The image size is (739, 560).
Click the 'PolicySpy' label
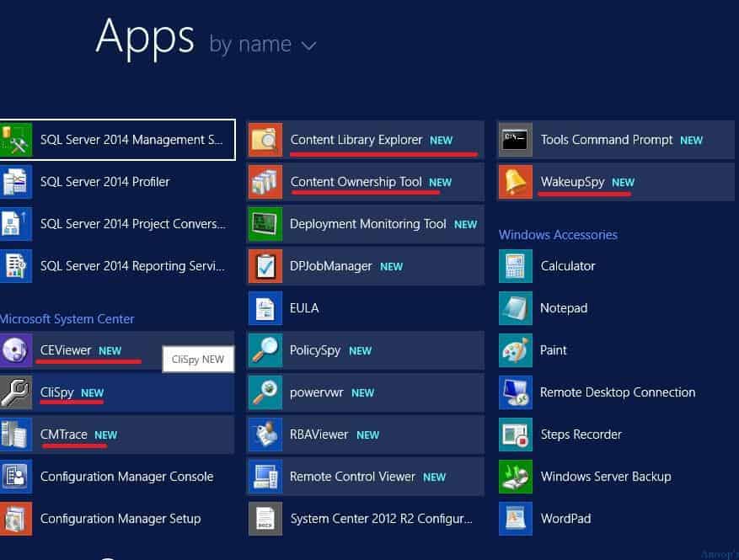(x=315, y=351)
